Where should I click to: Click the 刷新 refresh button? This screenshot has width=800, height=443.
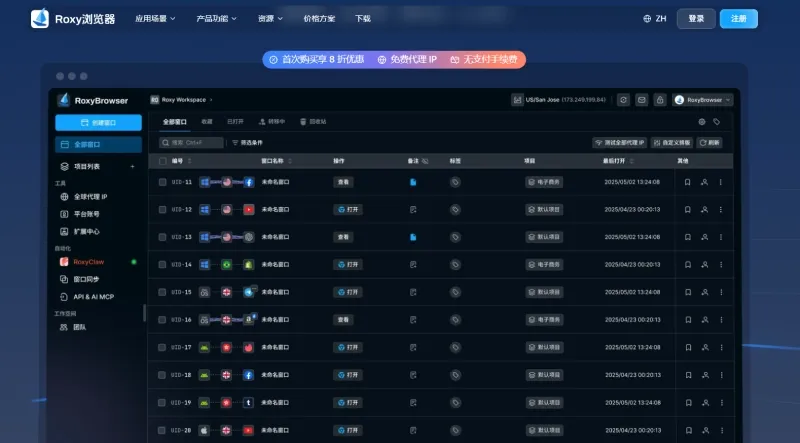coord(710,143)
